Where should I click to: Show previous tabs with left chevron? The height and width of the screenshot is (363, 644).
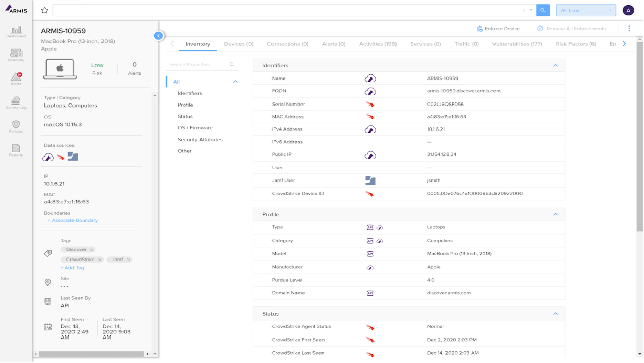(x=172, y=44)
